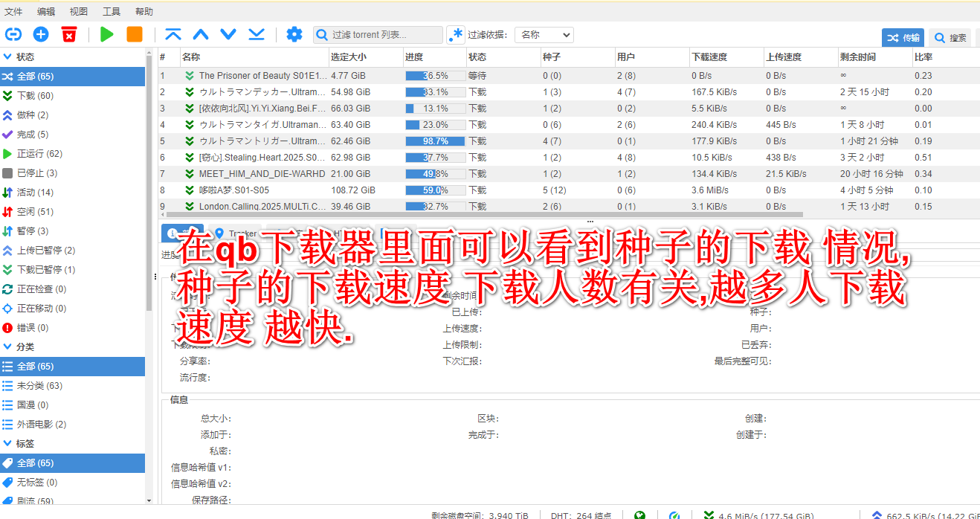980x519 pixels.
Task: Collapse the 分类 filter section
Action: coord(8,346)
